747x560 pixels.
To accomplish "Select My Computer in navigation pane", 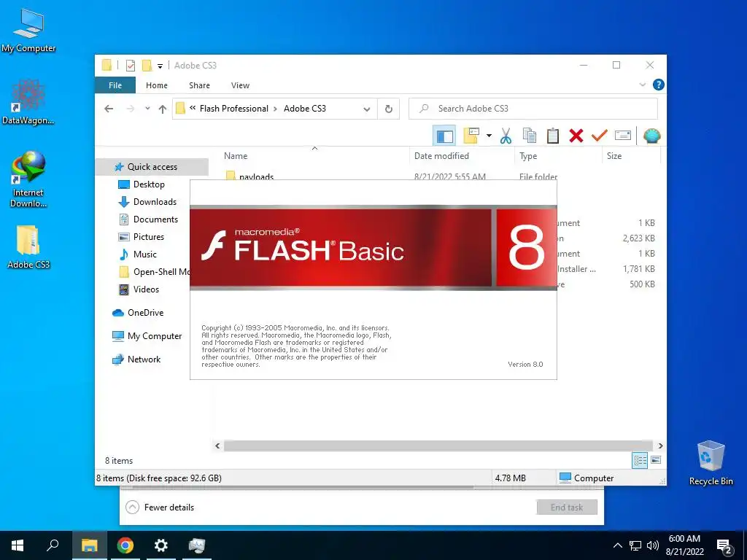I will [155, 336].
